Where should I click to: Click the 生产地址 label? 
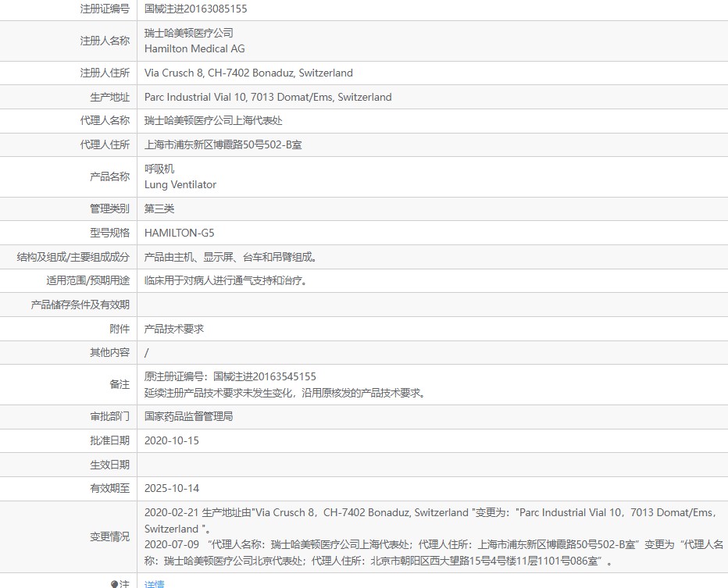pos(110,97)
